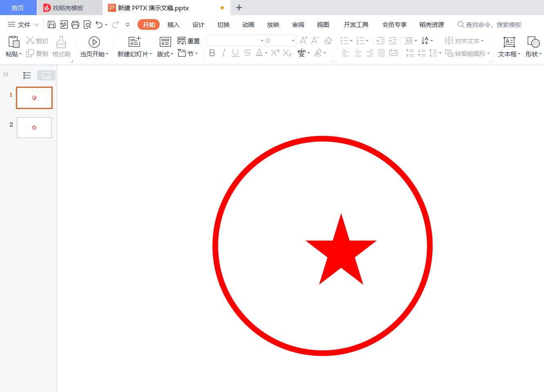Toggle italic formatting
544x392 pixels.
223,53
